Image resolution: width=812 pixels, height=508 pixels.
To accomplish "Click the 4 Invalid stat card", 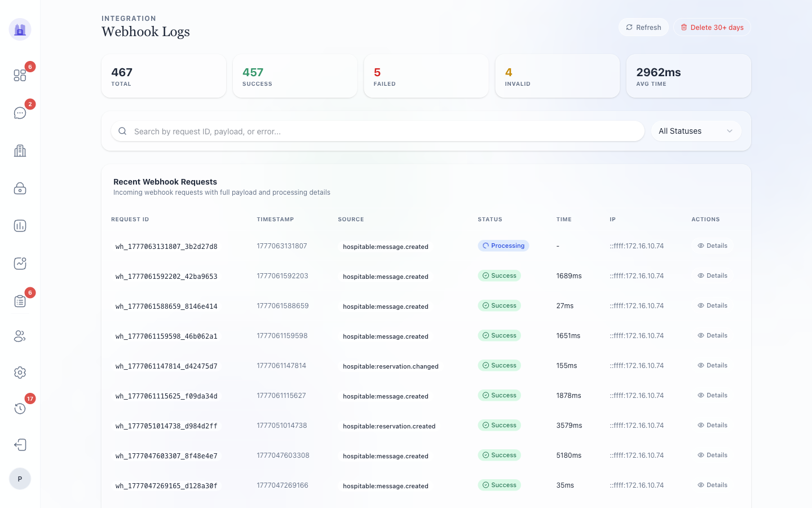I will [557, 76].
